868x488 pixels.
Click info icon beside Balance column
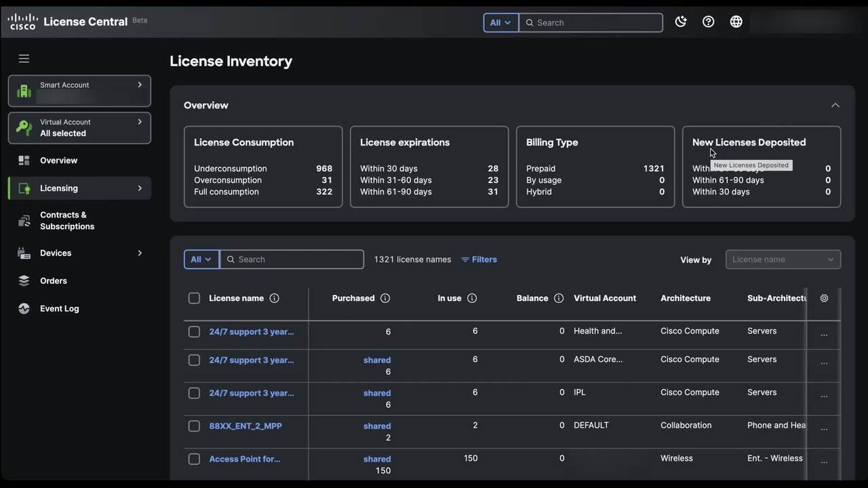(x=559, y=298)
